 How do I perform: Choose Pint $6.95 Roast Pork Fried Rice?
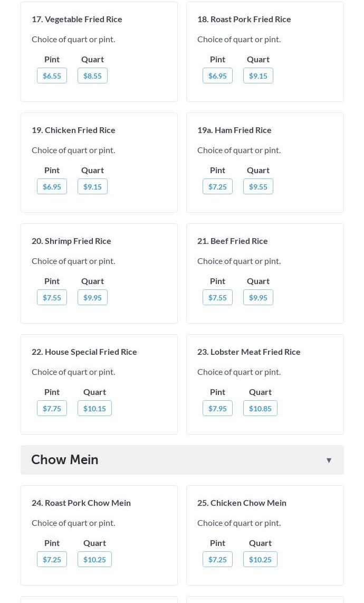click(217, 76)
